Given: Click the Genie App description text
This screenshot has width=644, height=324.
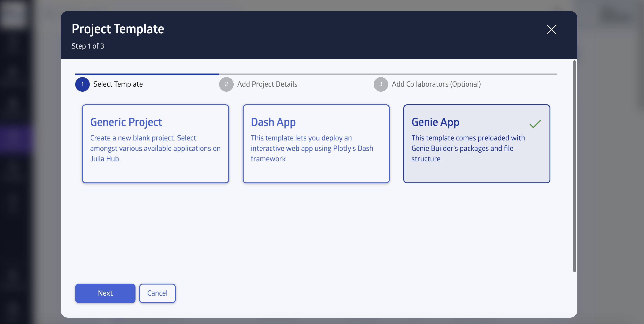Looking at the screenshot, I should point(468,148).
